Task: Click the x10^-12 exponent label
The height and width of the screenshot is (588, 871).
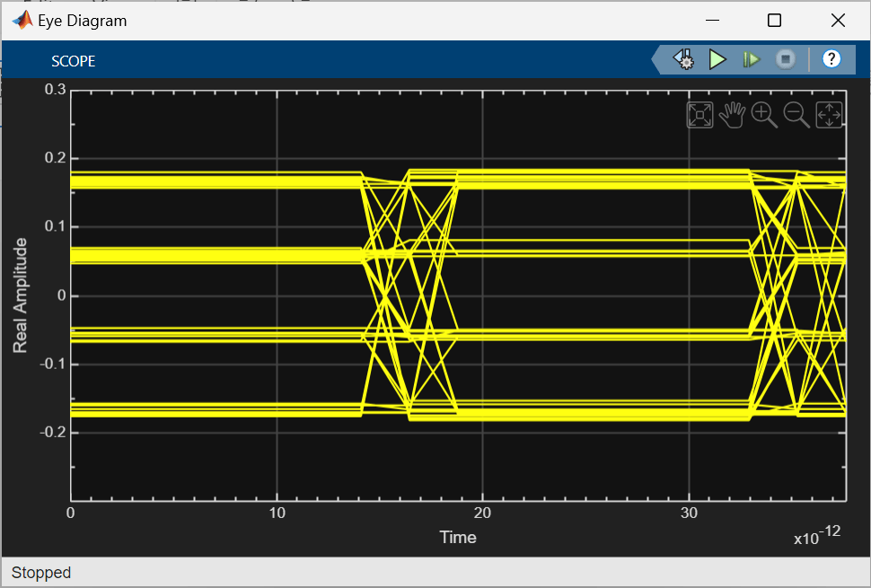Action: (816, 537)
